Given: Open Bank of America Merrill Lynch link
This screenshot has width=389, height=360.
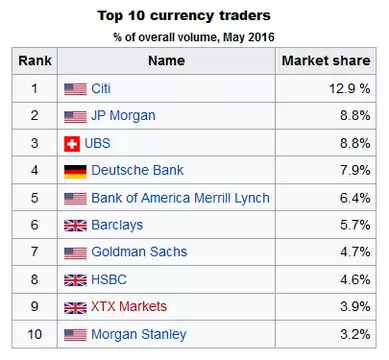Looking at the screenshot, I should [180, 198].
